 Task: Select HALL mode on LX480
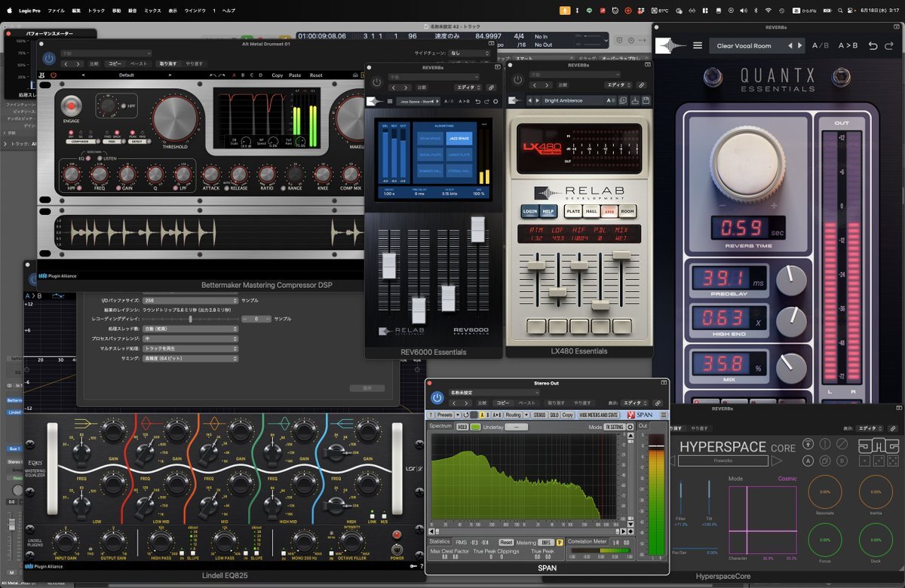click(591, 211)
